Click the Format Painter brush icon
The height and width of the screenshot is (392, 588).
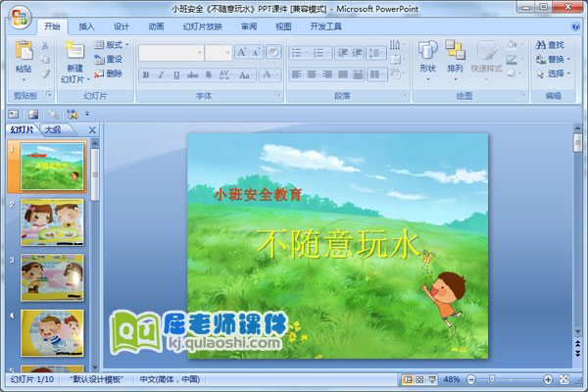[45, 73]
